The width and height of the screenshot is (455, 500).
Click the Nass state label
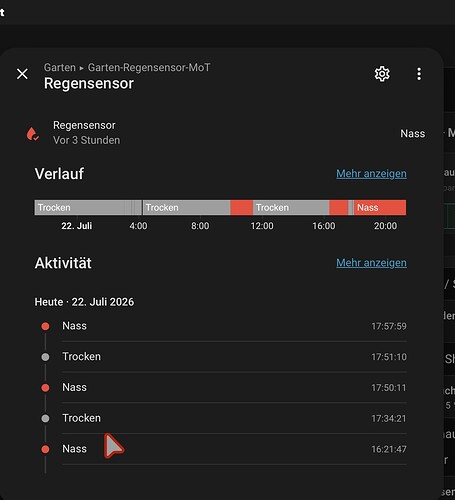coord(413,134)
